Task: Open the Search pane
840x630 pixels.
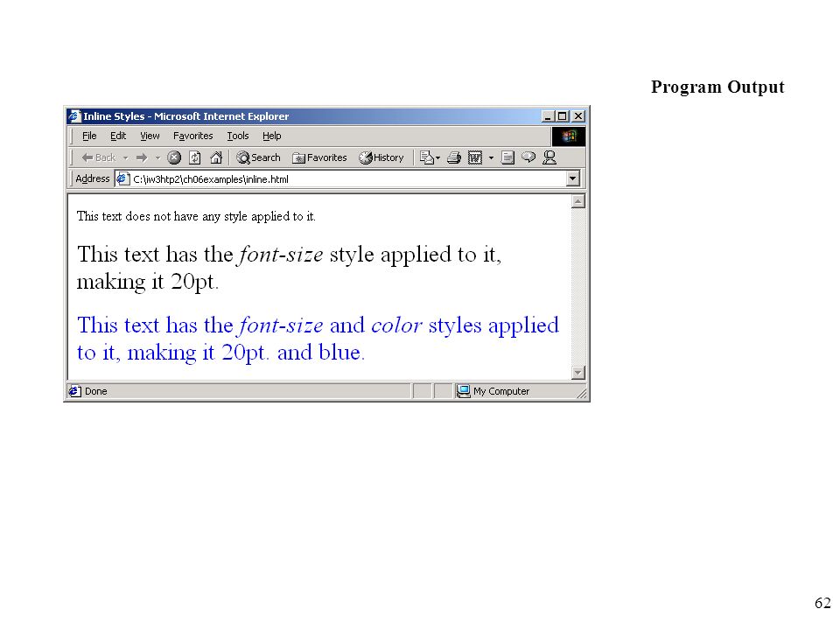Action: pos(259,157)
